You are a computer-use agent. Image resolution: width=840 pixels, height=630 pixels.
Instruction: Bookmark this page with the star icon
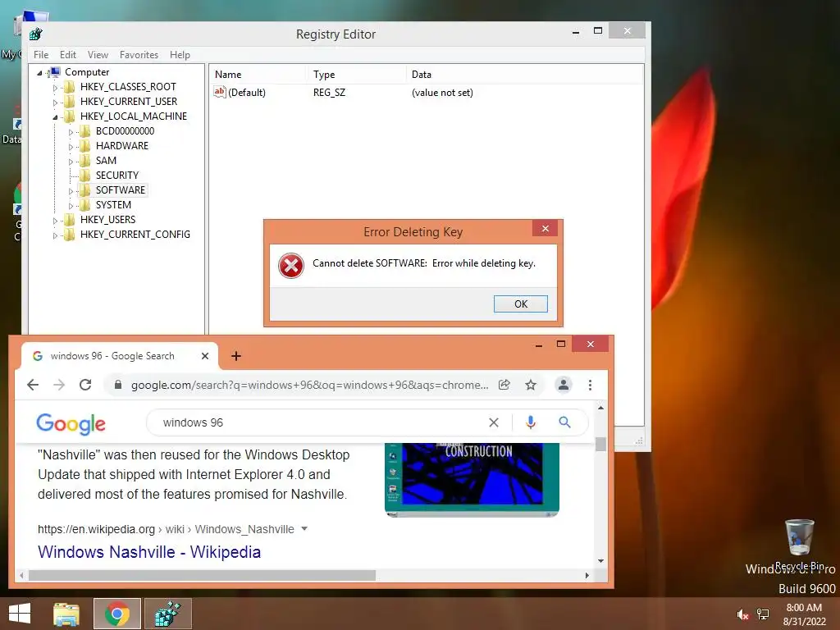531,385
